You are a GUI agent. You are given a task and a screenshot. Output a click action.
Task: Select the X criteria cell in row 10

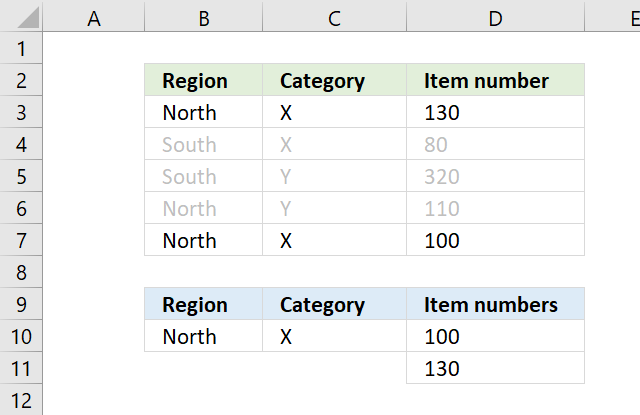334,336
